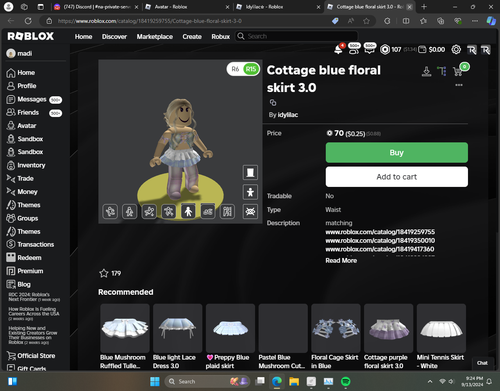Viewport: 500px width, 391px height.
Task: Open the settings gear icon
Action: point(456,49)
